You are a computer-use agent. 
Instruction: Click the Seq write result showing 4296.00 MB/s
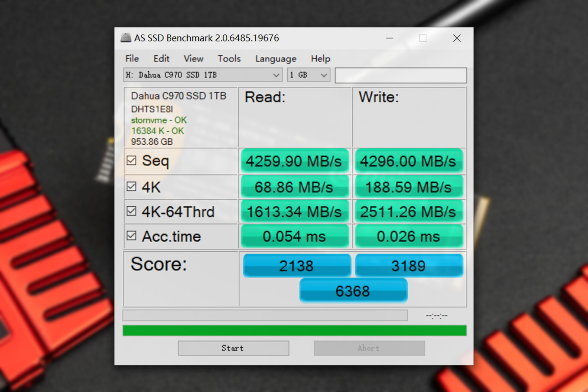pos(409,161)
